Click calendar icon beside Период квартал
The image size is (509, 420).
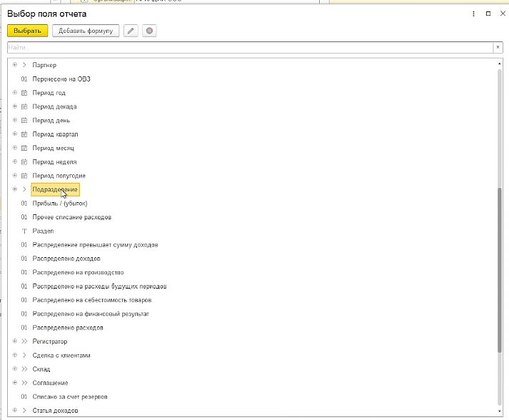(24, 134)
